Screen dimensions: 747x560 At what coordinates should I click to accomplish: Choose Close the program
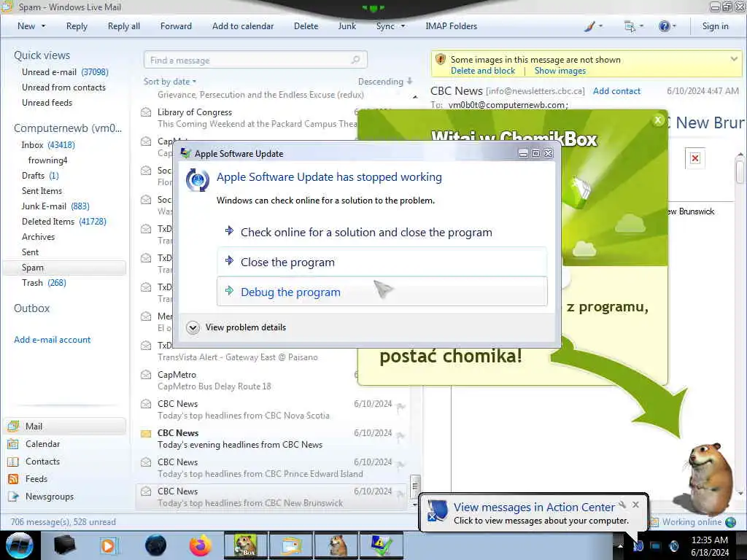click(x=382, y=262)
